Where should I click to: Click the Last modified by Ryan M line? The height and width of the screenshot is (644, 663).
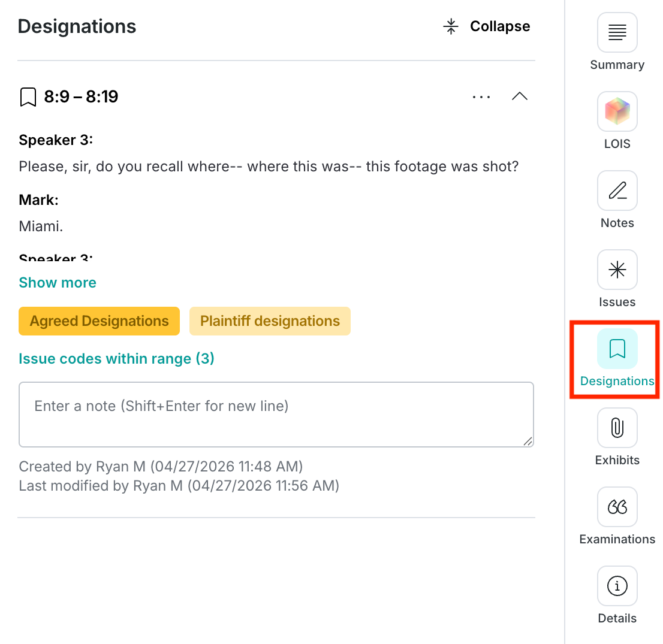click(179, 486)
